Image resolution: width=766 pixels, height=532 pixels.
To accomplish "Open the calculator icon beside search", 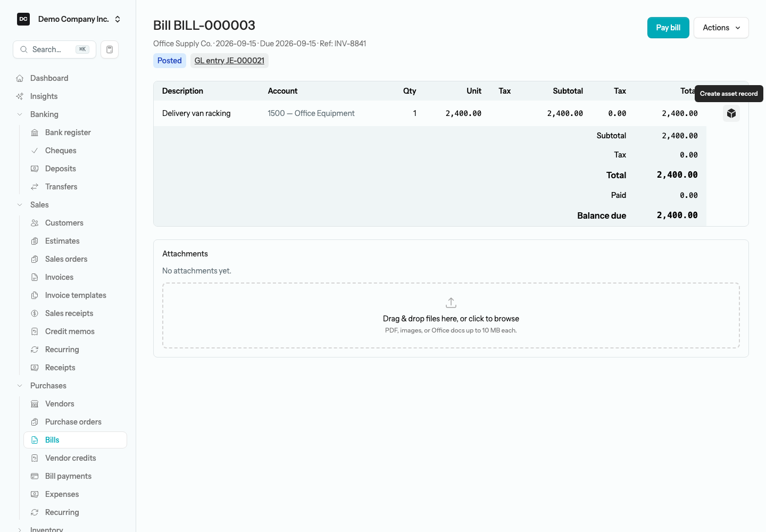I will coord(110,49).
